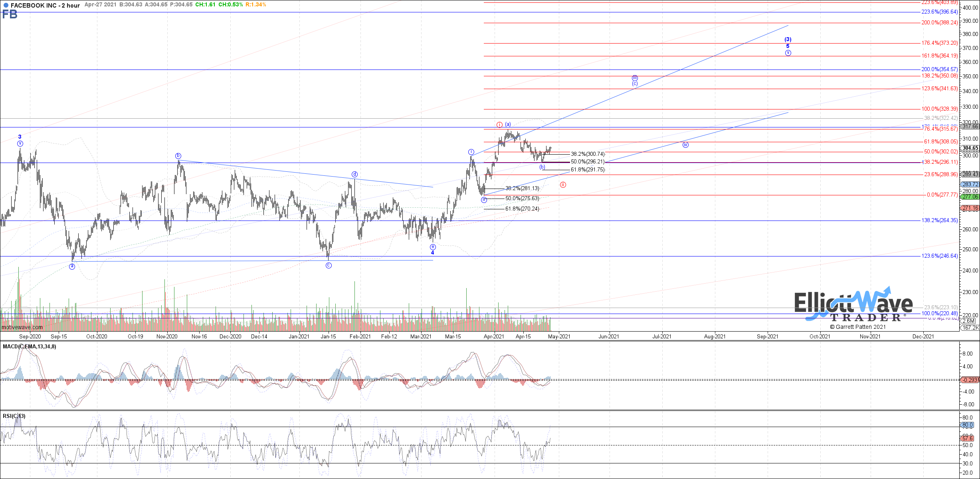Select the 138.2%(264.35) blue Fibonacci label
Screen dimensions: 980x479
pyautogui.click(x=939, y=220)
